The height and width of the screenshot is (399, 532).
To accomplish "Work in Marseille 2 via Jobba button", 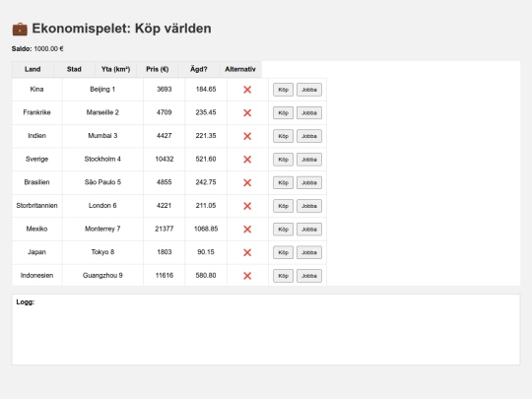I will [309, 112].
